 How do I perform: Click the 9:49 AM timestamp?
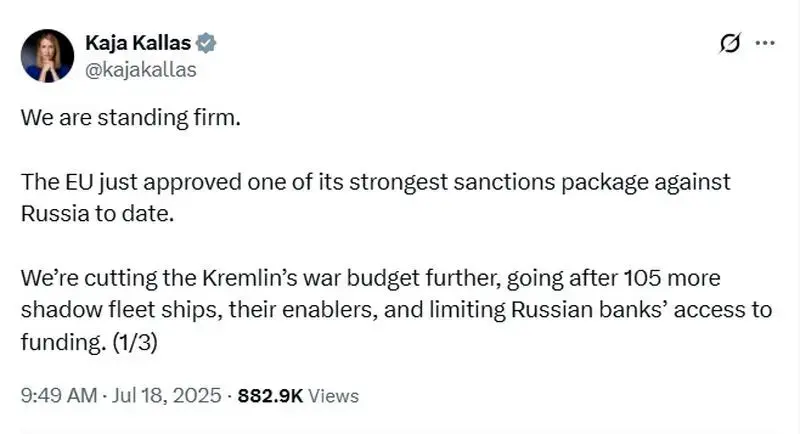[x=59, y=396]
